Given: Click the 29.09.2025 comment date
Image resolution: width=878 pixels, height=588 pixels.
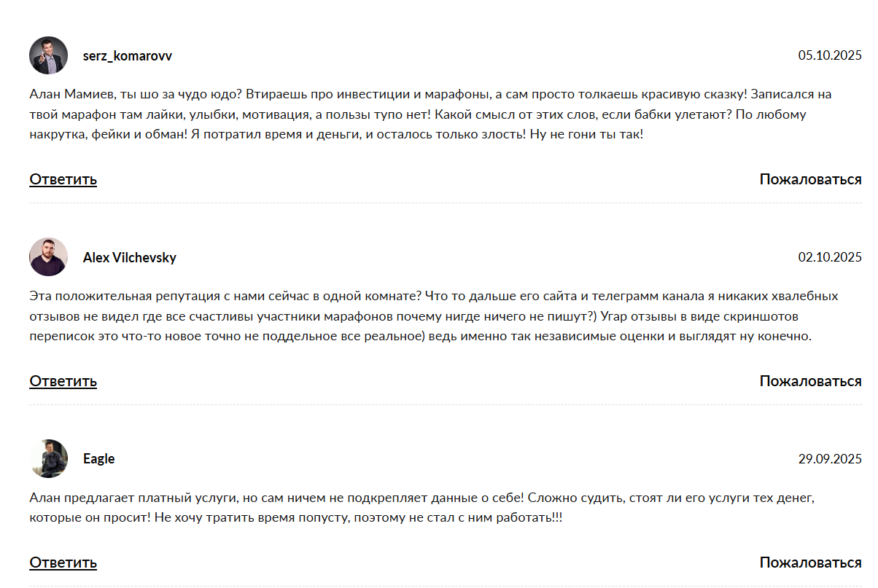Looking at the screenshot, I should tap(830, 459).
